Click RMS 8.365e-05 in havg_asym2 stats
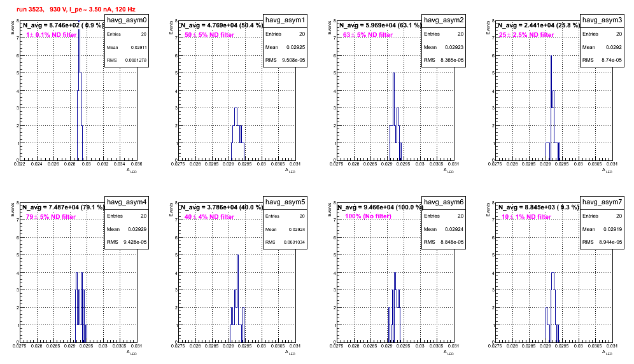Image resolution: width=634 pixels, height=364 pixels. click(444, 60)
